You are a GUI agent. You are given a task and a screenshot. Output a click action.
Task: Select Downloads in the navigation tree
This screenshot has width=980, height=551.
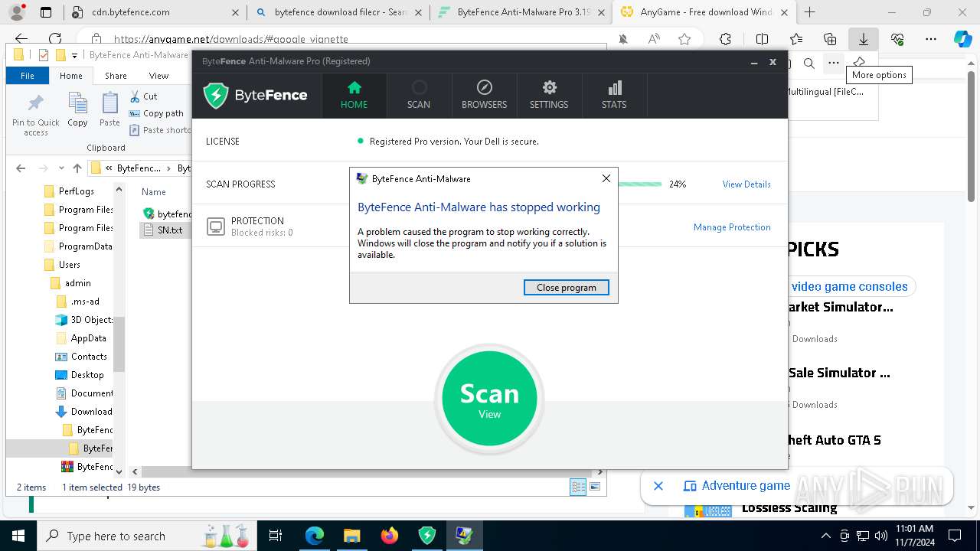point(84,412)
